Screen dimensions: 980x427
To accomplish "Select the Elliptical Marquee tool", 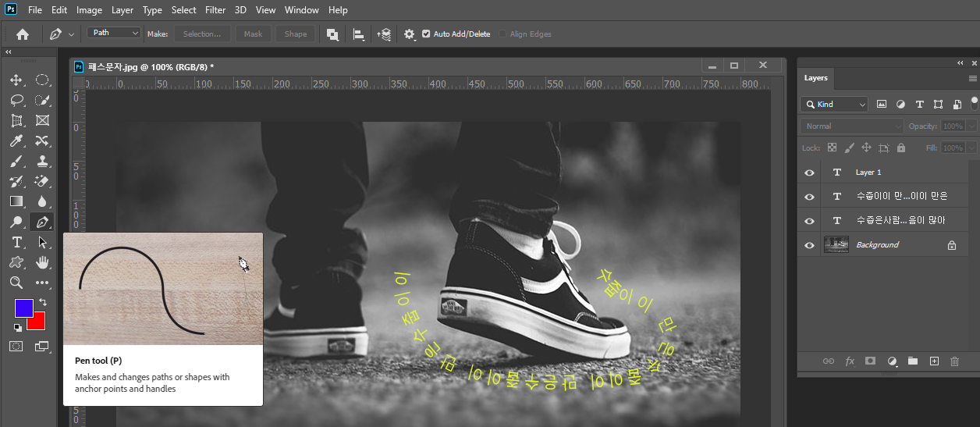I will (42, 80).
